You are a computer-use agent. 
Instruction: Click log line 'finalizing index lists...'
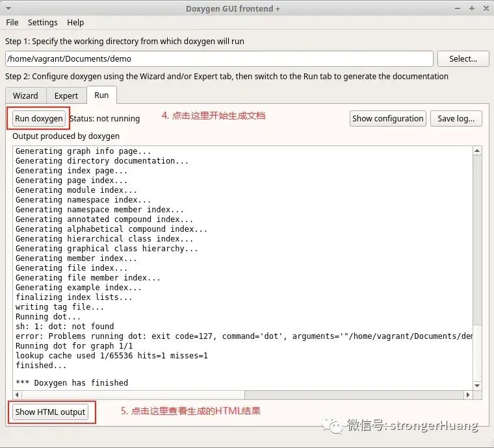pos(74,297)
